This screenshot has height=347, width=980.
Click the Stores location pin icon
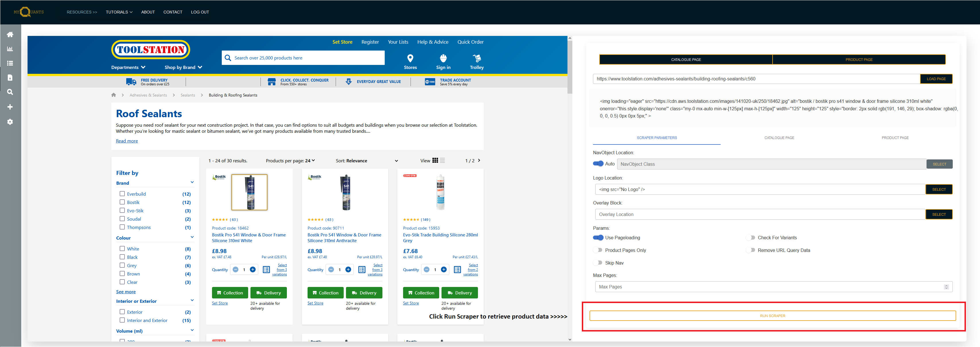pyautogui.click(x=410, y=58)
